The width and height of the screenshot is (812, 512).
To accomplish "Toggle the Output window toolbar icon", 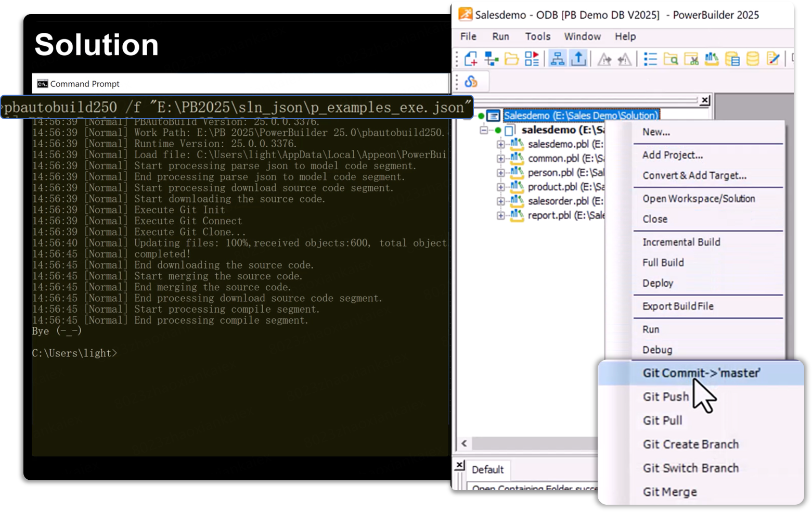I will (x=578, y=59).
